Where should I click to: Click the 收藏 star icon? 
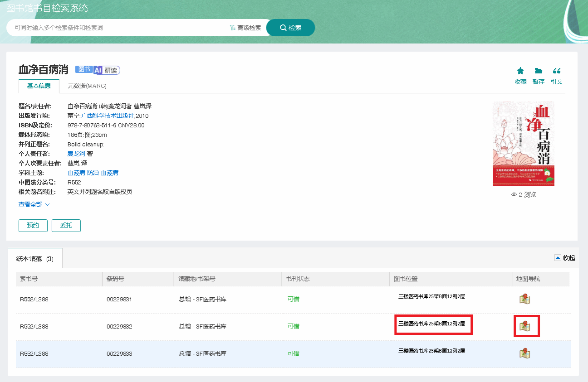pos(520,71)
